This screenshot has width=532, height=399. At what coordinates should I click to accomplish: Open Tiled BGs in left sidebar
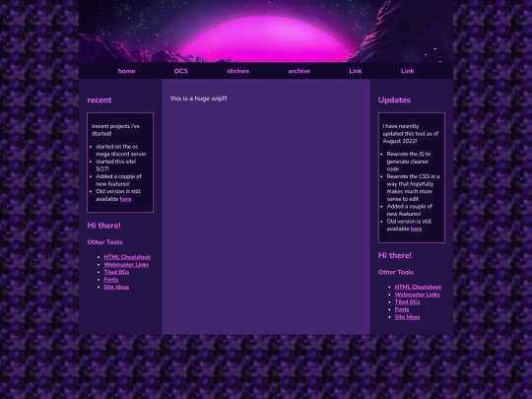click(116, 272)
